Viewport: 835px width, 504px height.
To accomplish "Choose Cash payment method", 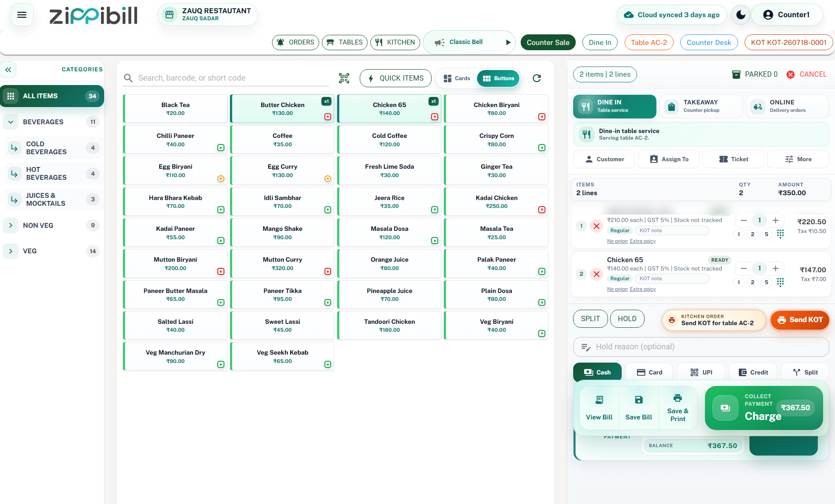I will click(597, 372).
